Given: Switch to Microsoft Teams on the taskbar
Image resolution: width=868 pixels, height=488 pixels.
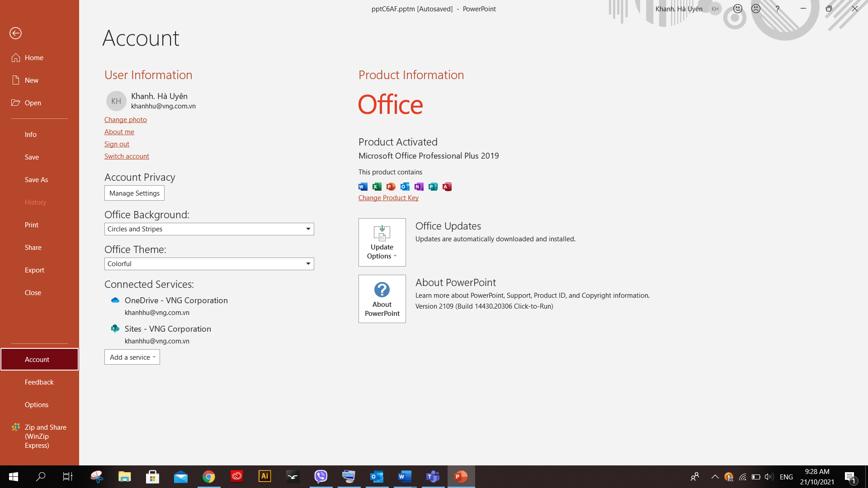Looking at the screenshot, I should tap(433, 477).
